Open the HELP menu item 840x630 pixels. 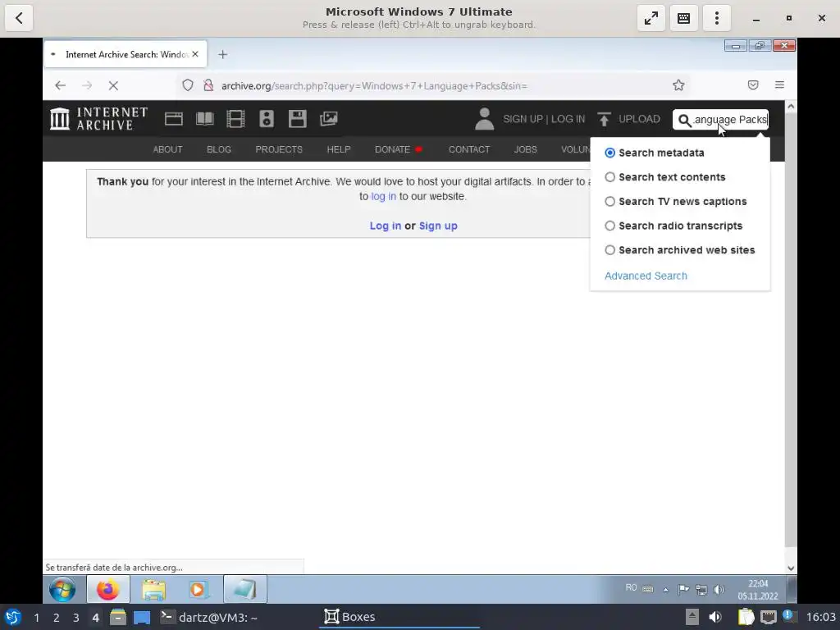[x=339, y=149]
